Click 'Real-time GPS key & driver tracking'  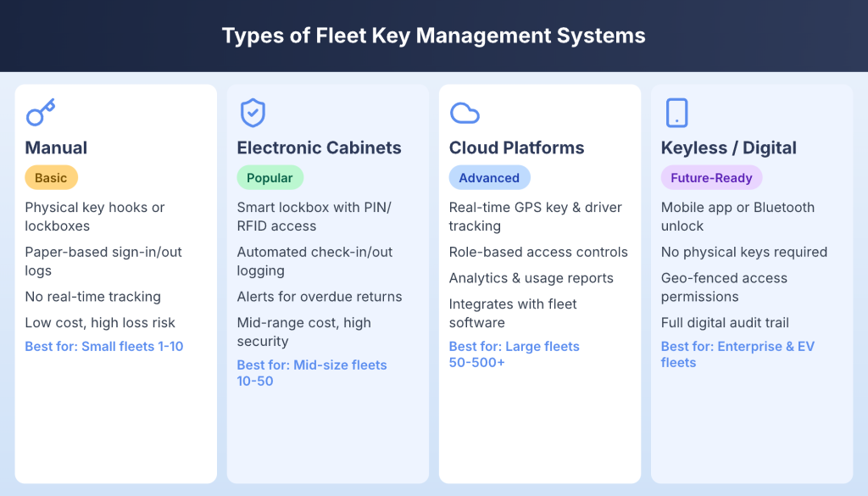point(536,216)
